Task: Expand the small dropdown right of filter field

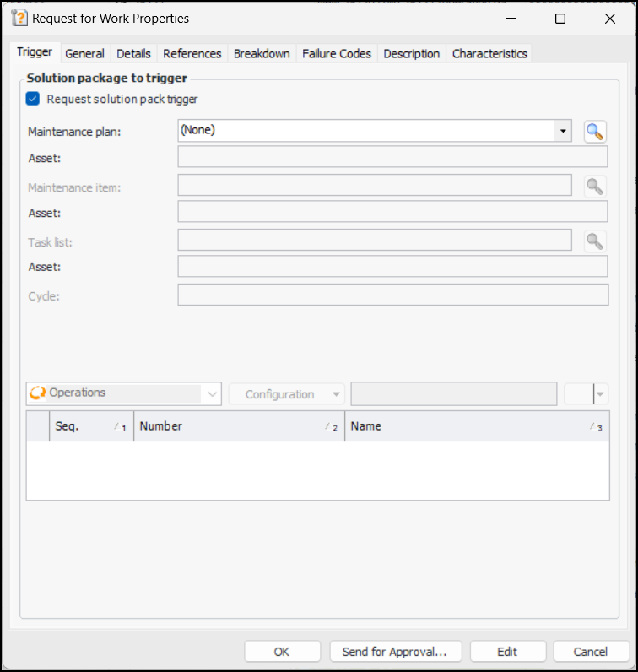Action: (600, 394)
